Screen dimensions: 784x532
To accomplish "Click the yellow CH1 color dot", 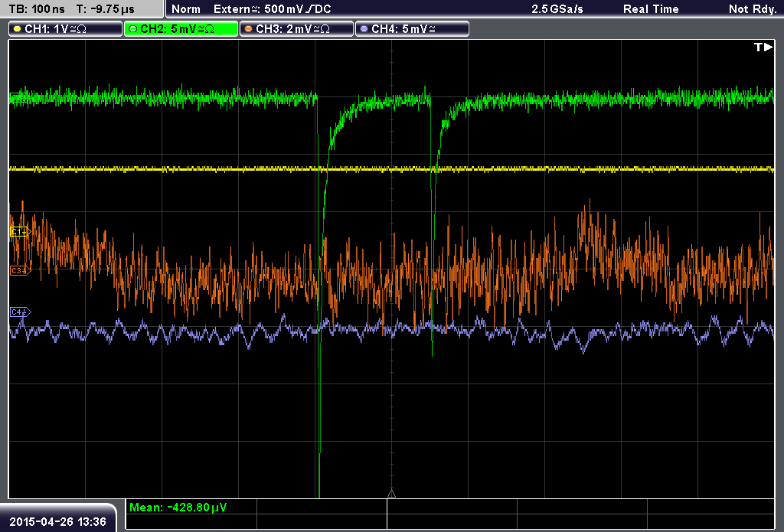I will pos(18,29).
